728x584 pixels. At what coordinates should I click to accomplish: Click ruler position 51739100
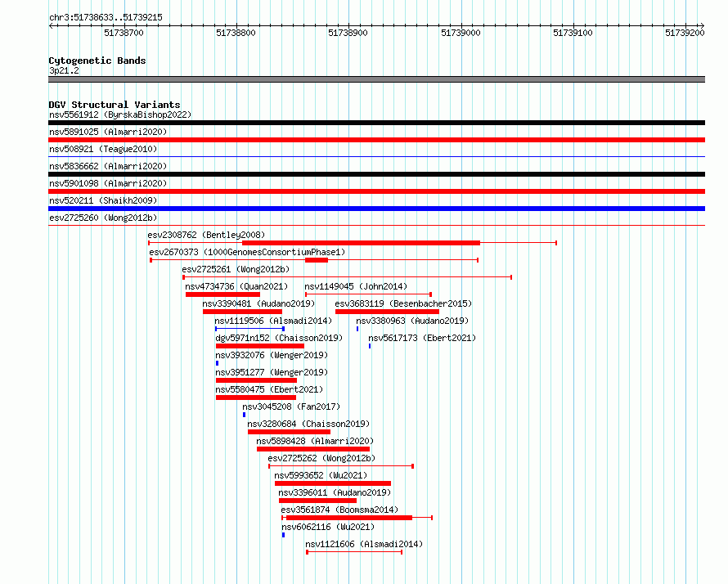(x=573, y=33)
